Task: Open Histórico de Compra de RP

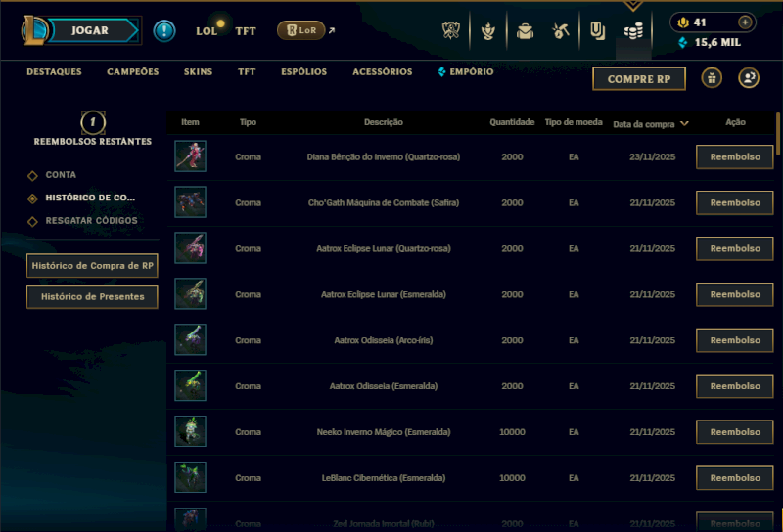Action: [92, 265]
